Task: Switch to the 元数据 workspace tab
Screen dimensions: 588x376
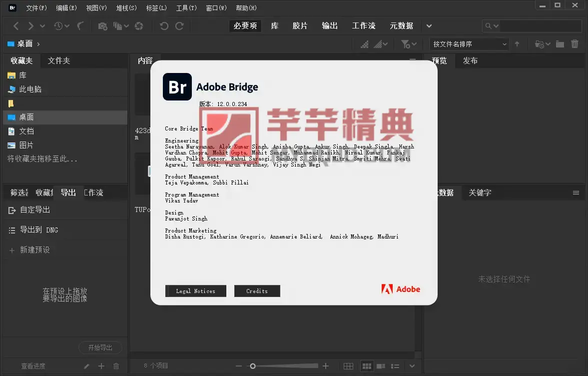Action: (402, 25)
